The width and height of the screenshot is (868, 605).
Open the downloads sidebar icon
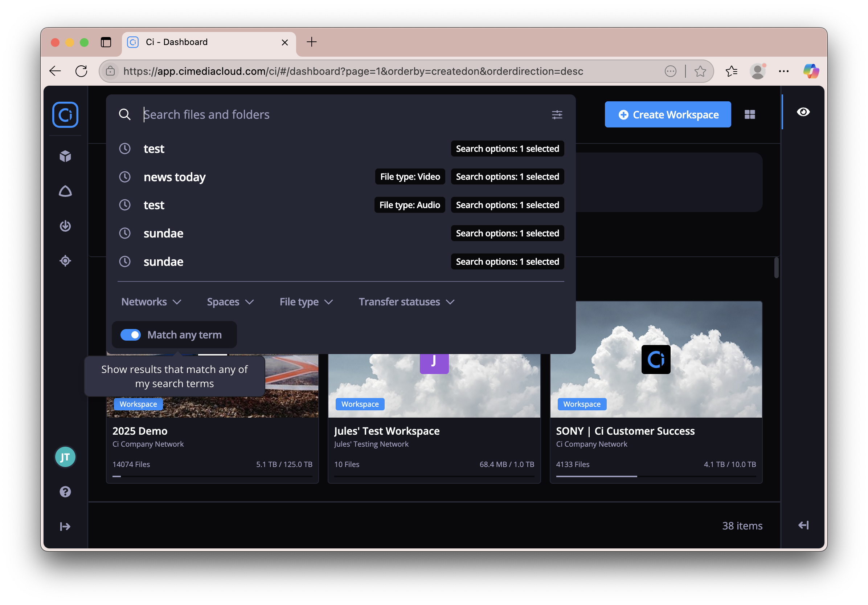pos(65,226)
